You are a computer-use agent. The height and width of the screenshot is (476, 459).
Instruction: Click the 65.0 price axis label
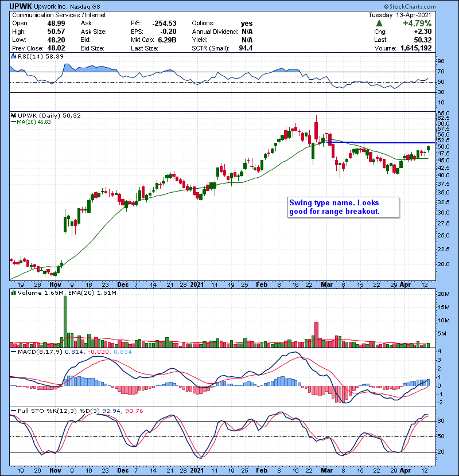442,113
